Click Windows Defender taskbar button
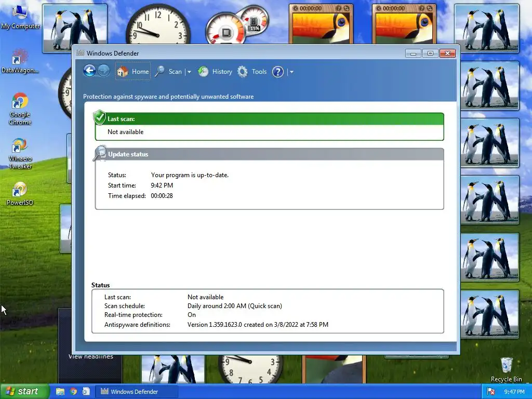 coord(137,392)
